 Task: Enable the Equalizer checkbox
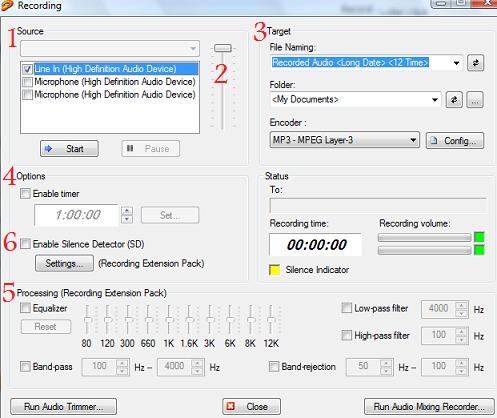tap(25, 308)
